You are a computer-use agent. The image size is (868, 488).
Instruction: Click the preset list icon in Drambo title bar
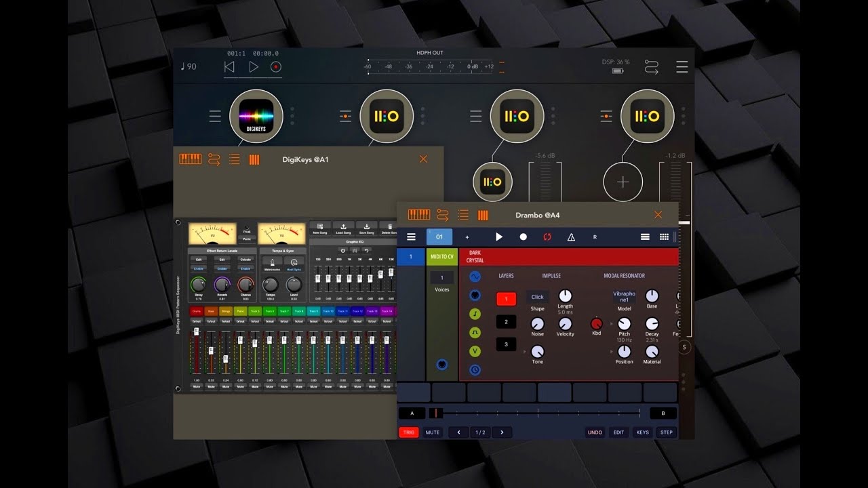tap(463, 215)
